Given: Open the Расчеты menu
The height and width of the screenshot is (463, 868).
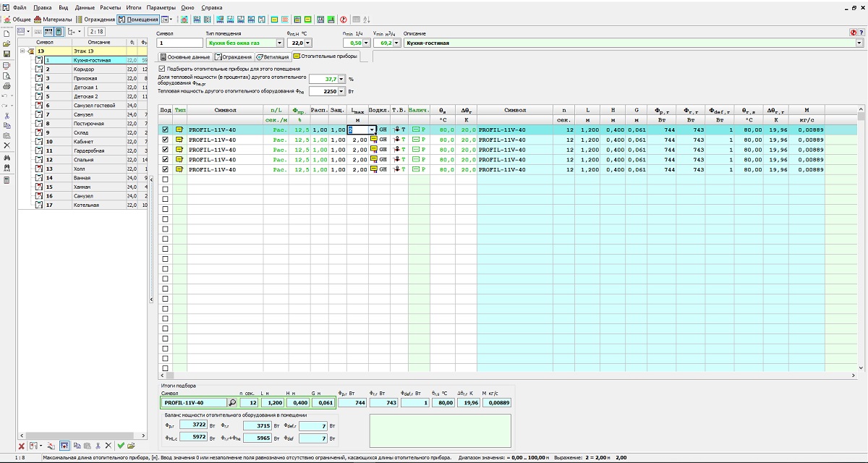Looking at the screenshot, I should [x=110, y=7].
